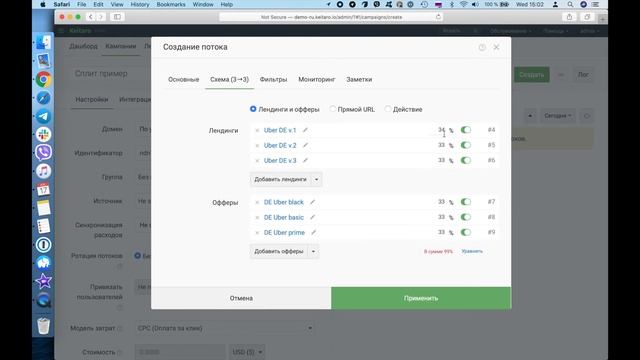Select the Лендинги и офферы radio option
Screen dimensions: 640x360
click(x=253, y=109)
